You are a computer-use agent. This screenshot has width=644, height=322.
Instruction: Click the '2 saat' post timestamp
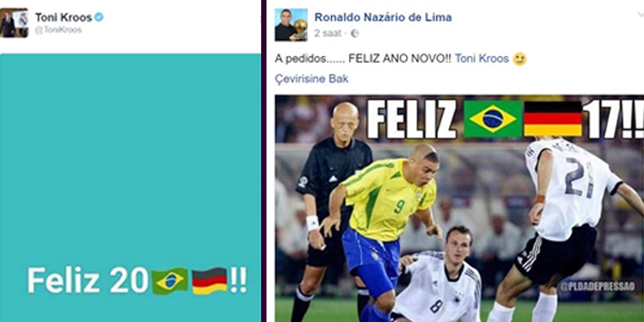pos(328,33)
